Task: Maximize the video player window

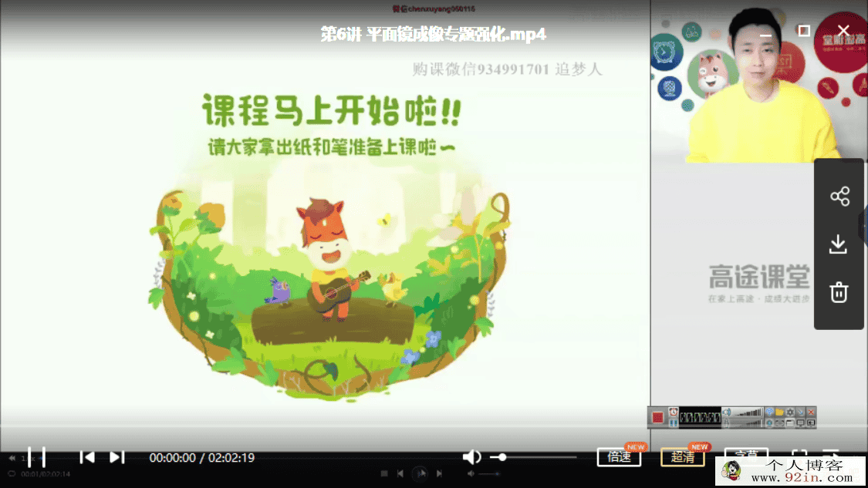Action: (804, 30)
